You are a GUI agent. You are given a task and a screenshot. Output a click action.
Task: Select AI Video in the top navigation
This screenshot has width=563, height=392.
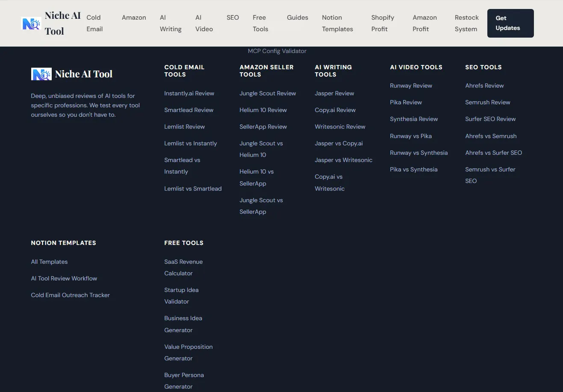204,23
